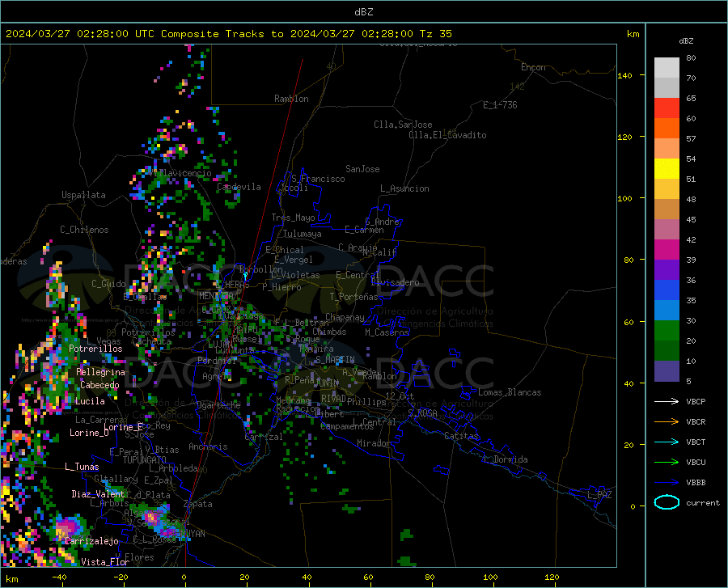Click the Encon label in northeast
The height and width of the screenshot is (588, 728).
(x=533, y=67)
